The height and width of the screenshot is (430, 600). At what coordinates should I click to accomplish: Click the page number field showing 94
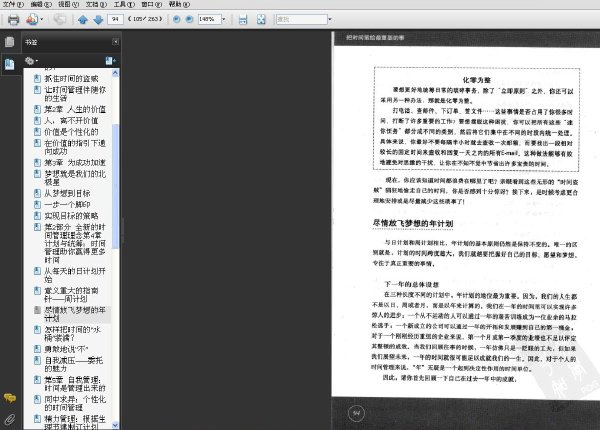pyautogui.click(x=116, y=19)
